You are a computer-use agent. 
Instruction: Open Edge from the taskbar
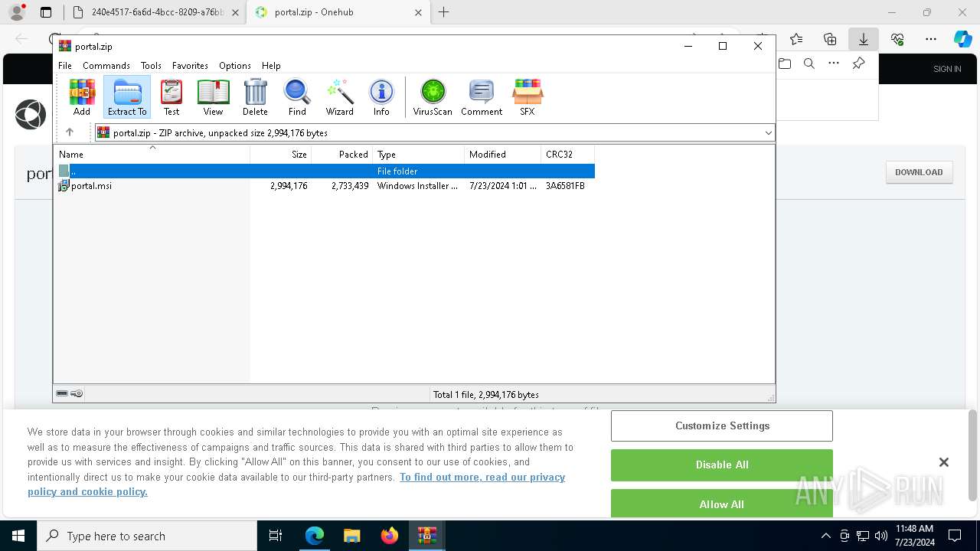coord(315,536)
